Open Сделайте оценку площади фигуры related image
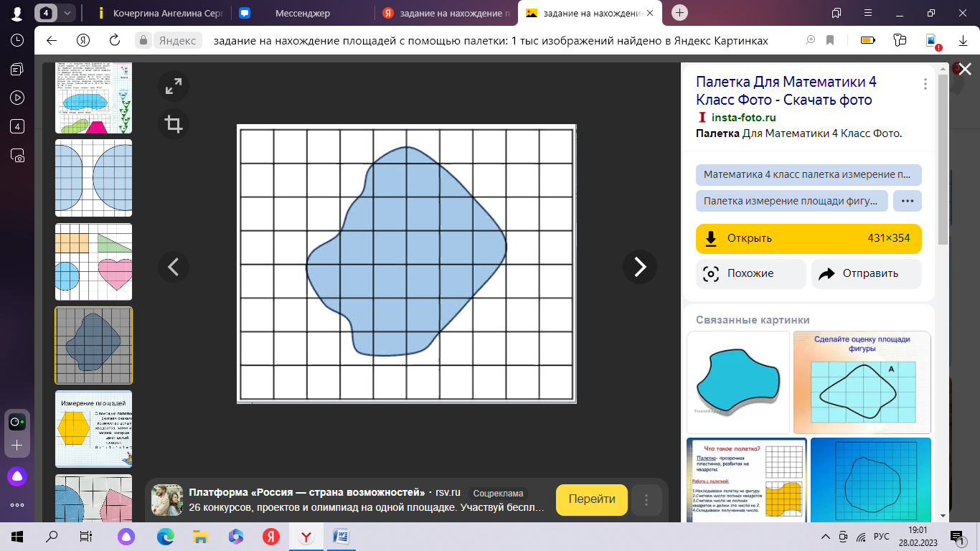The height and width of the screenshot is (551, 980). (862, 382)
